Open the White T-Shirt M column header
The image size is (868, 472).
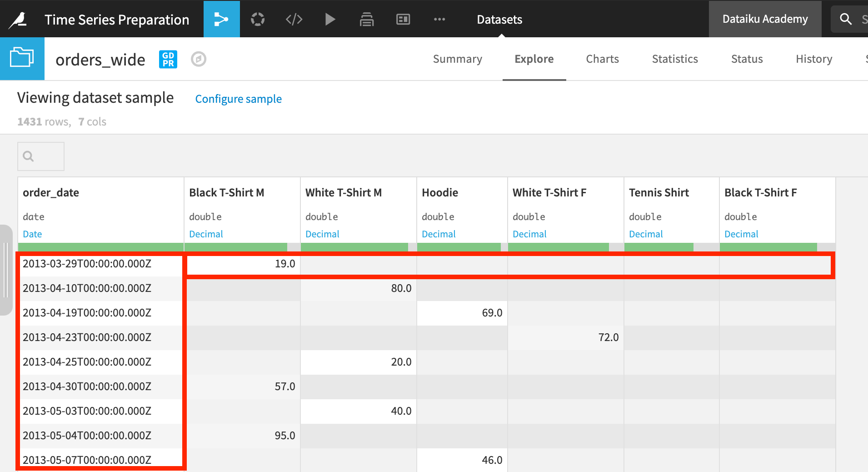[344, 192]
